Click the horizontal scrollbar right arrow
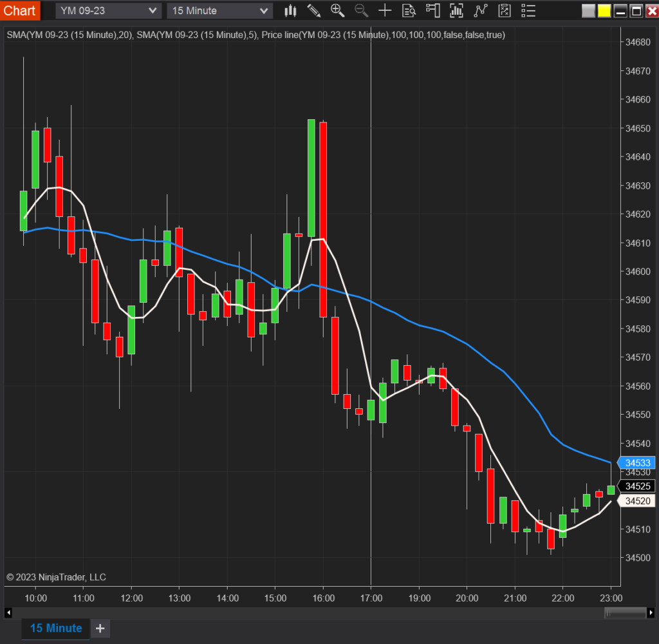 (x=650, y=612)
